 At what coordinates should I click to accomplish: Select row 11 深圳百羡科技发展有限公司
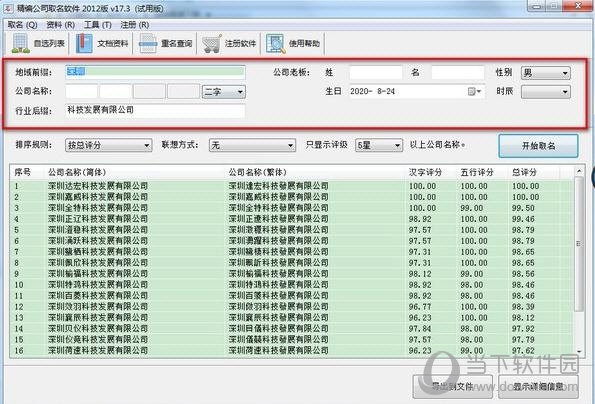point(292,296)
